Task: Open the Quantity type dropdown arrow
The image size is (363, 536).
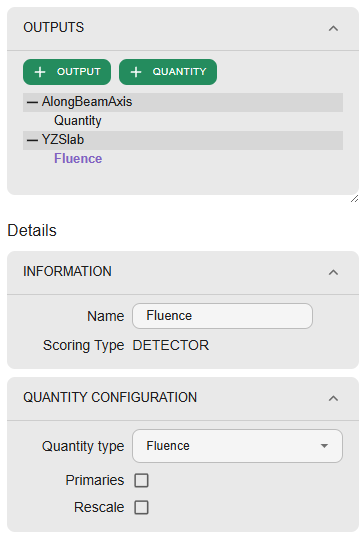Action: 324,446
